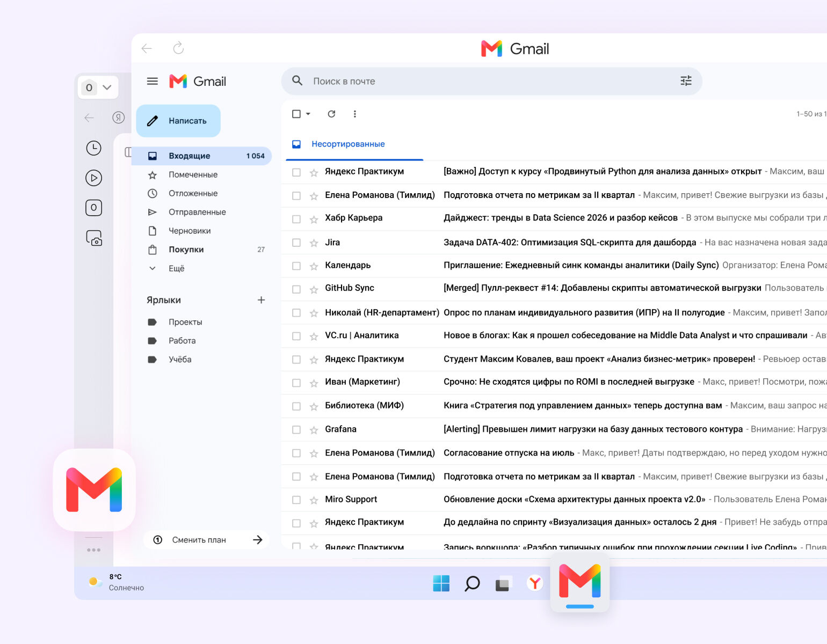Viewport: 827px width, 644px height.
Task: Open the tab count dropdown in browser sidebar
Action: tap(98, 87)
